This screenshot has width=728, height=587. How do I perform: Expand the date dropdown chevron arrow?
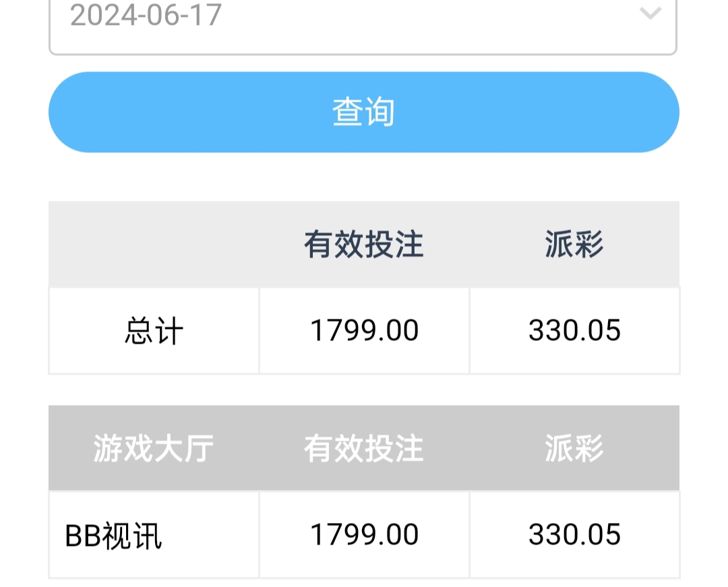650,13
